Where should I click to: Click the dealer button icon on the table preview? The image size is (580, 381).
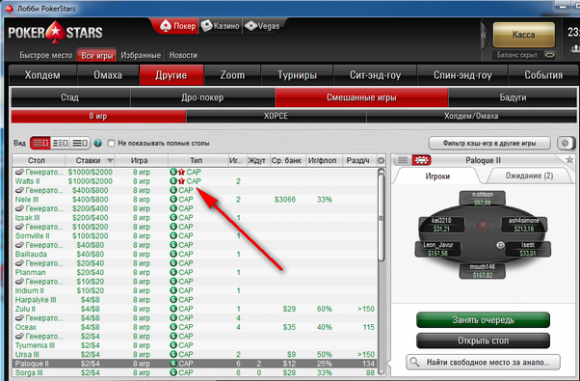[500, 245]
